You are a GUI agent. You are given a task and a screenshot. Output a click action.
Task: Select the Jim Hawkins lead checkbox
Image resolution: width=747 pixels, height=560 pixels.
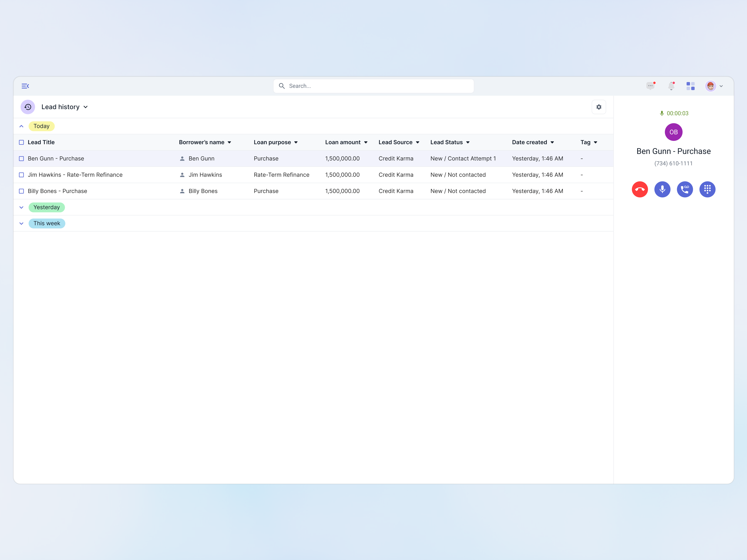click(21, 175)
